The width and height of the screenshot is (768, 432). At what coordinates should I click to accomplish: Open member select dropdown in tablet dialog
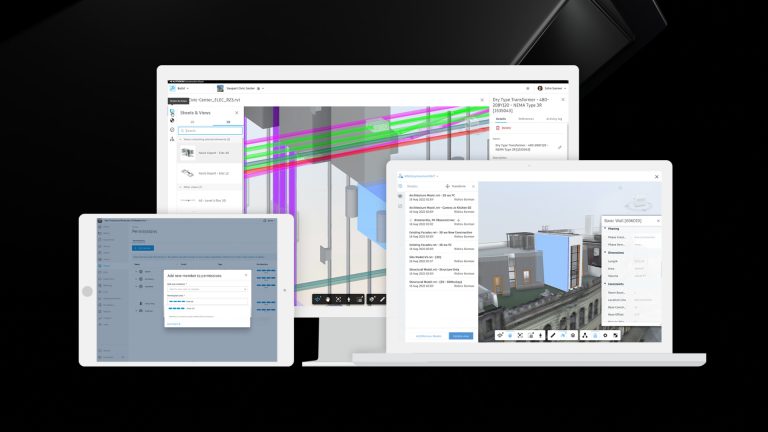(207, 289)
